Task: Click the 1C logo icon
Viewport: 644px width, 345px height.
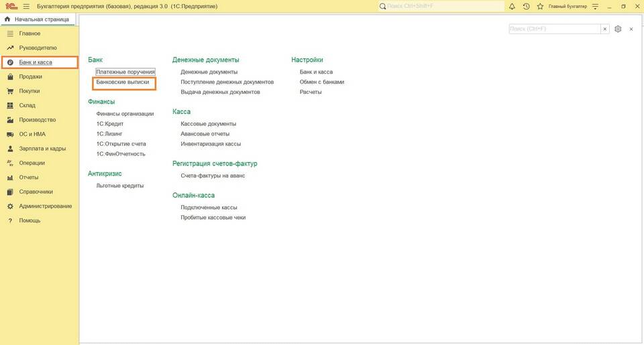Action: click(x=11, y=6)
